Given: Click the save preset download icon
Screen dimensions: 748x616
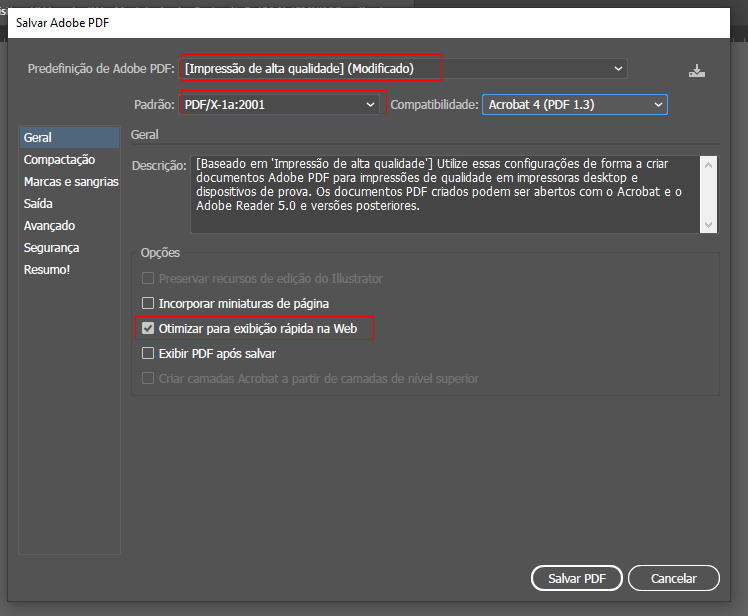Looking at the screenshot, I should click(x=696, y=71).
